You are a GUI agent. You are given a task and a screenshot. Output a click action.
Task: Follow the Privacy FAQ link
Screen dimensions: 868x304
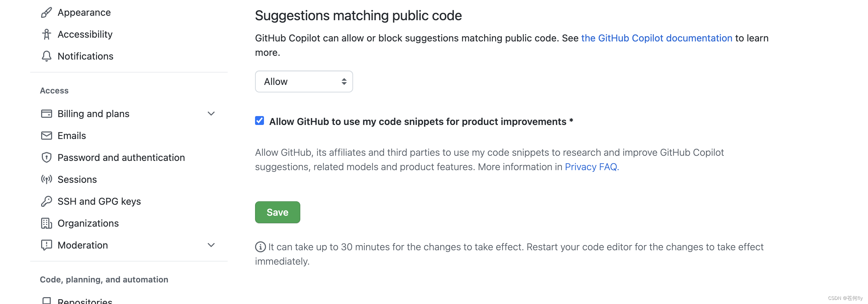[592, 167]
